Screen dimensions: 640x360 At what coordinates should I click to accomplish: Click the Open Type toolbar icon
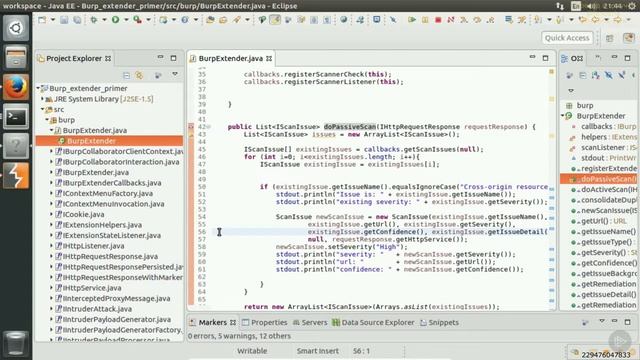[210, 20]
